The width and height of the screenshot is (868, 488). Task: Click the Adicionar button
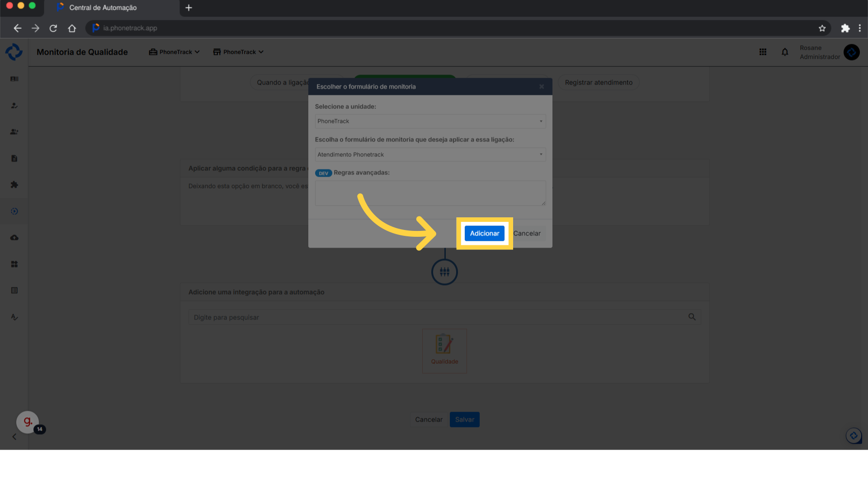pos(484,233)
